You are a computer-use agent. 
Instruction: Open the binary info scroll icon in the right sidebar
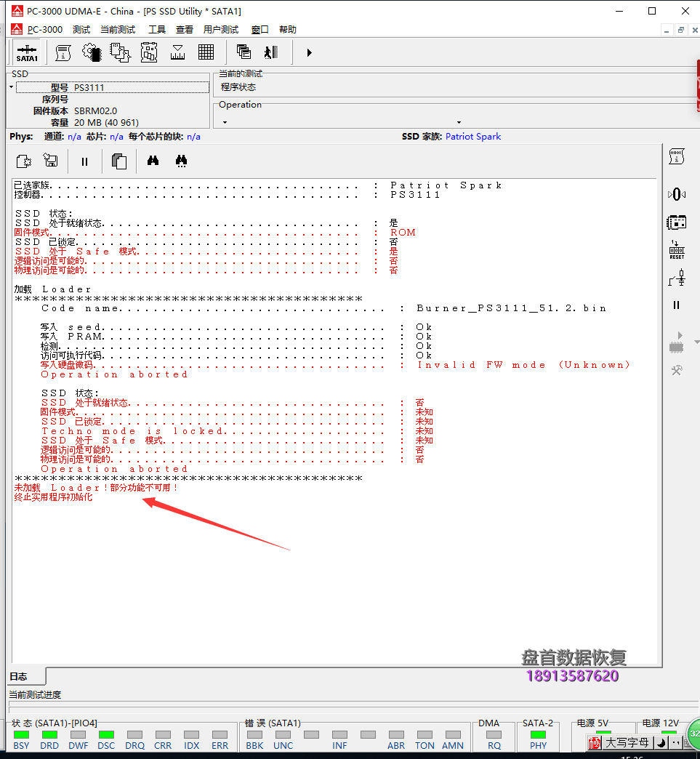coord(677,156)
